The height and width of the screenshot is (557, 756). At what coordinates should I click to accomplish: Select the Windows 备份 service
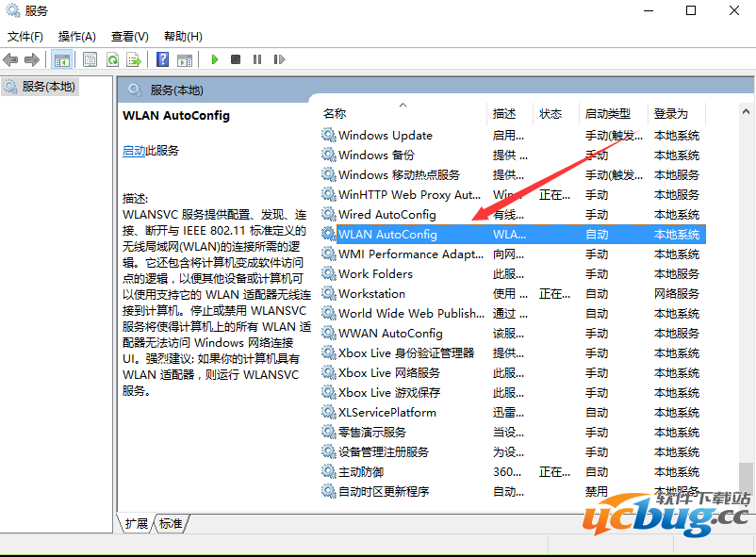pyautogui.click(x=376, y=155)
